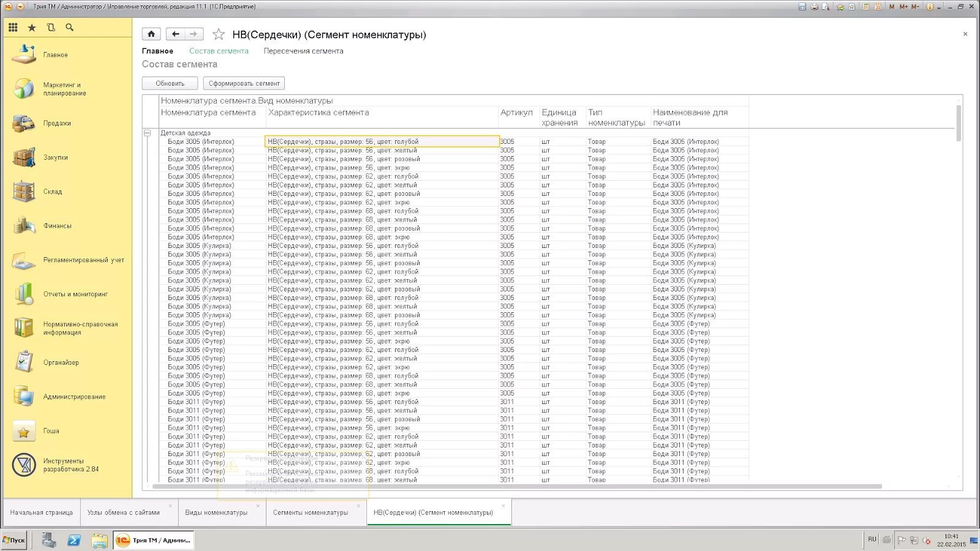
Task: Click the M+ memory button
Action: click(903, 7)
